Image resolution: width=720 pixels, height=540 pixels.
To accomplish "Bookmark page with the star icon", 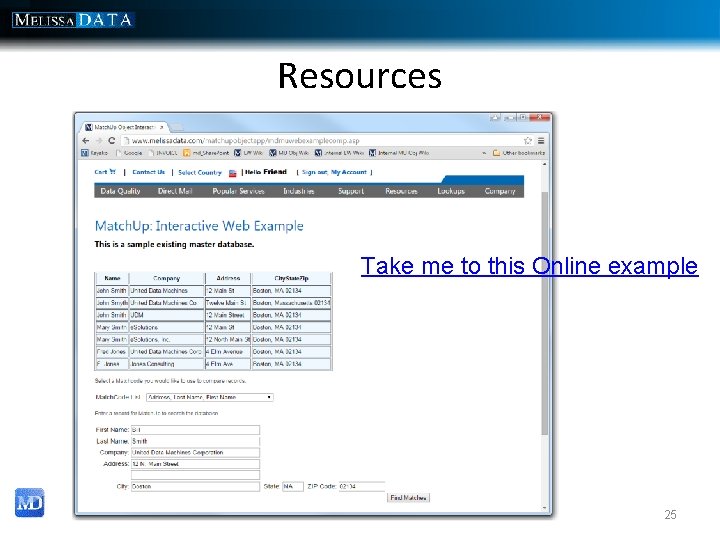I will 528,141.
